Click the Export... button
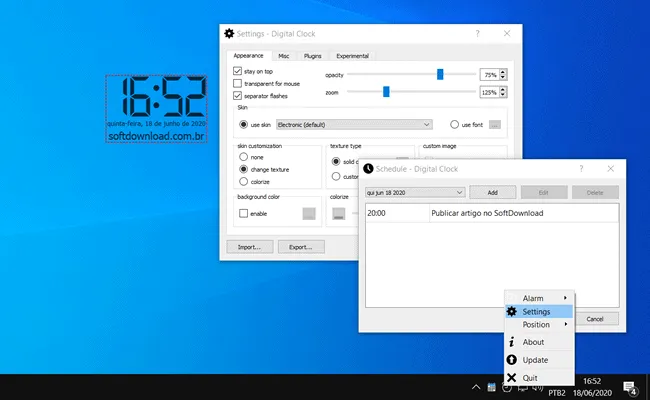This screenshot has width=650, height=400. click(301, 247)
